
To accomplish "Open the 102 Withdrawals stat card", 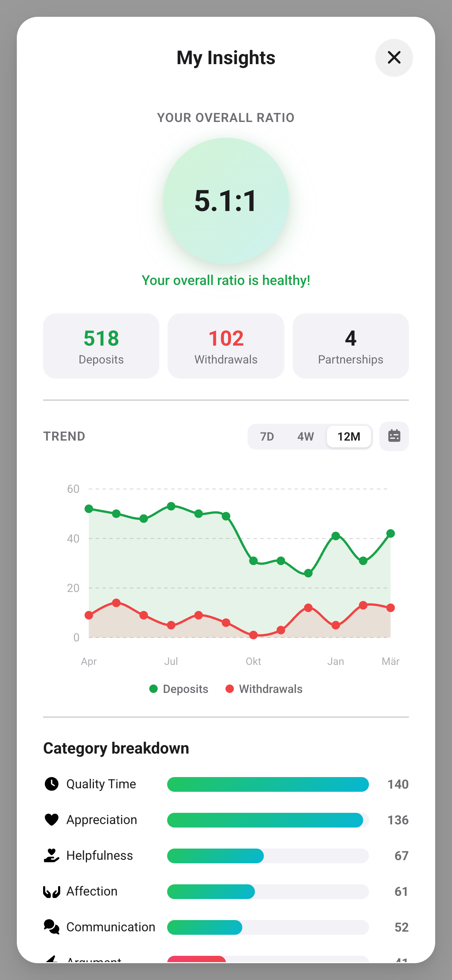I will (226, 346).
